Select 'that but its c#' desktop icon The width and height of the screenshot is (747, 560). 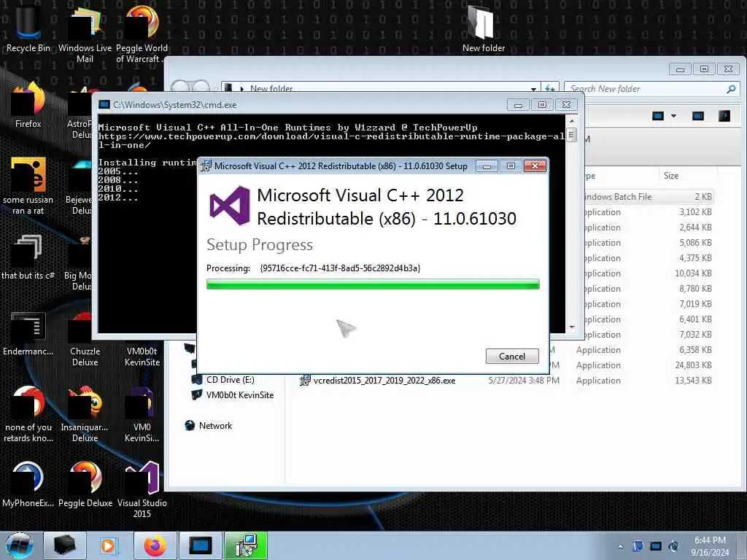click(28, 256)
